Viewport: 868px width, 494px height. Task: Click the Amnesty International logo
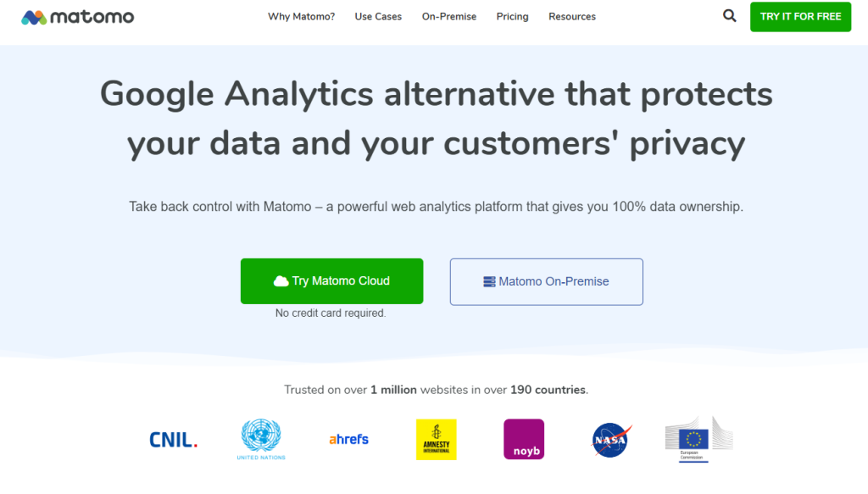tap(437, 440)
